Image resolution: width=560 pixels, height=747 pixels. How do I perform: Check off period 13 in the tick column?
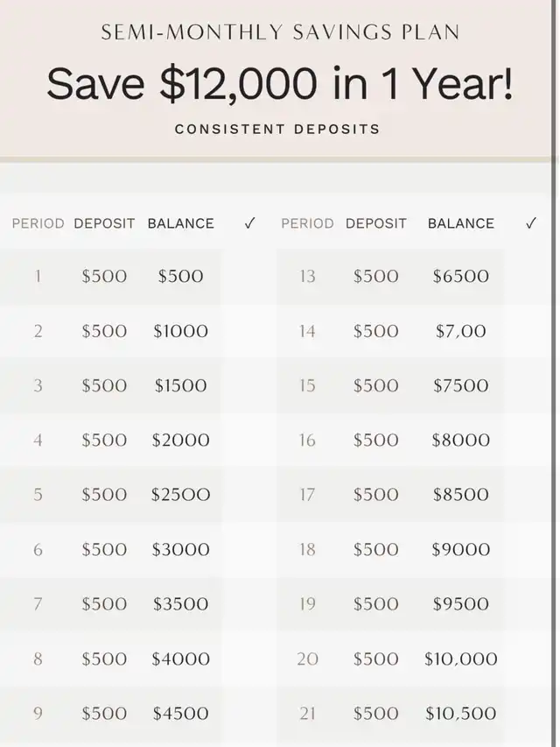click(x=528, y=277)
